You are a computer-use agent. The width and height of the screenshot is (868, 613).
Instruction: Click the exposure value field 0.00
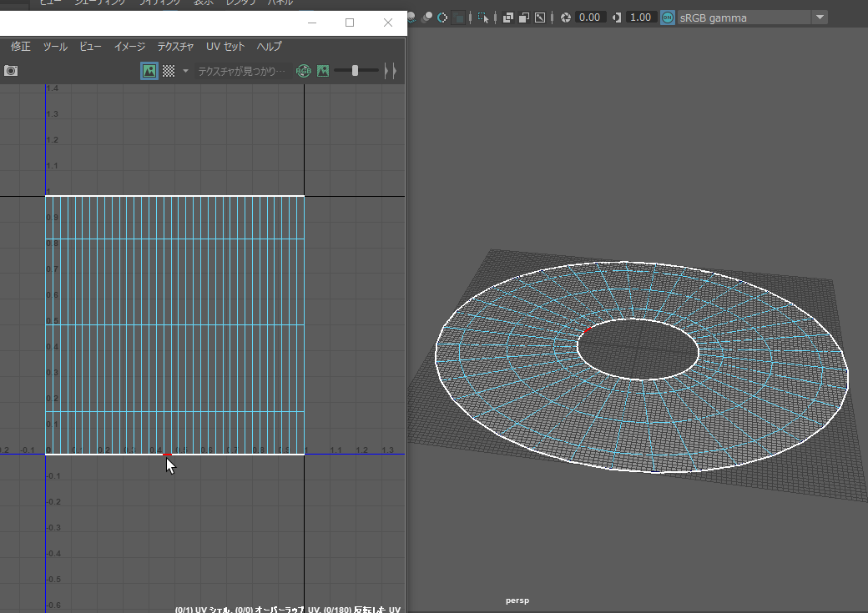click(590, 18)
